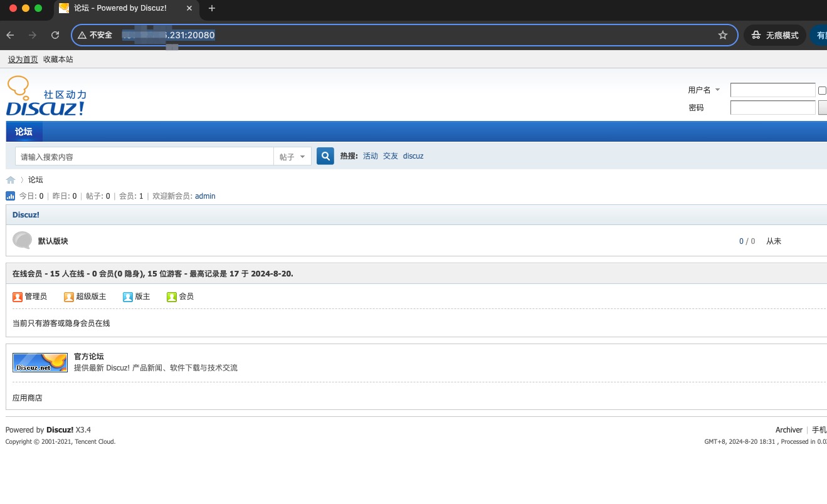Open the 默认版块 board
This screenshot has height=504, width=827.
coord(53,241)
